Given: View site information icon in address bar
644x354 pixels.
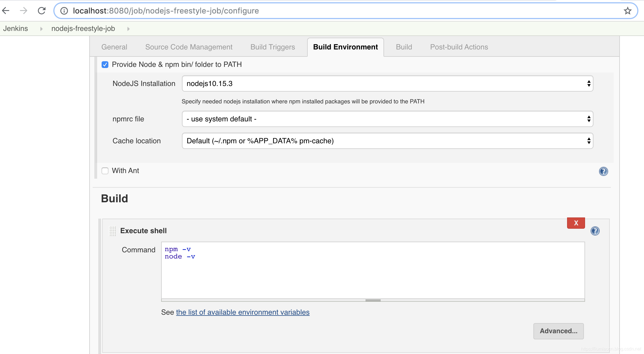Looking at the screenshot, I should tap(64, 11).
